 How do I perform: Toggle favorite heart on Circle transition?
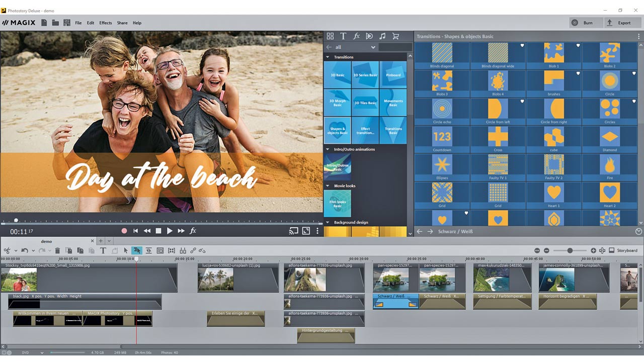pyautogui.click(x=634, y=74)
